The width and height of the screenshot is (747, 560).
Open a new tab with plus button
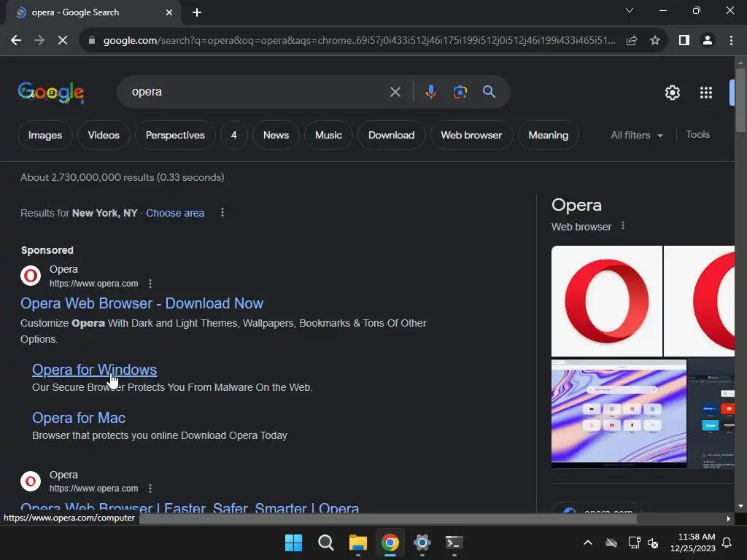[197, 13]
